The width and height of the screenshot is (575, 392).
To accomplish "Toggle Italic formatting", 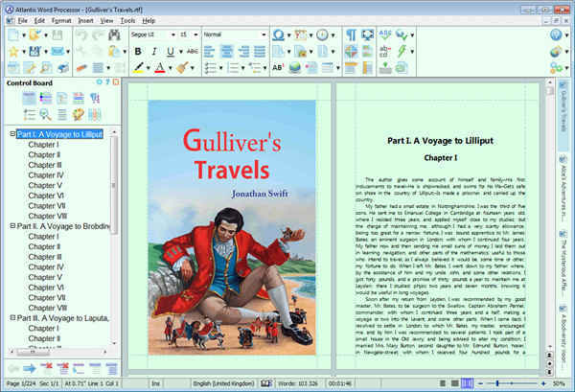I will coord(154,52).
